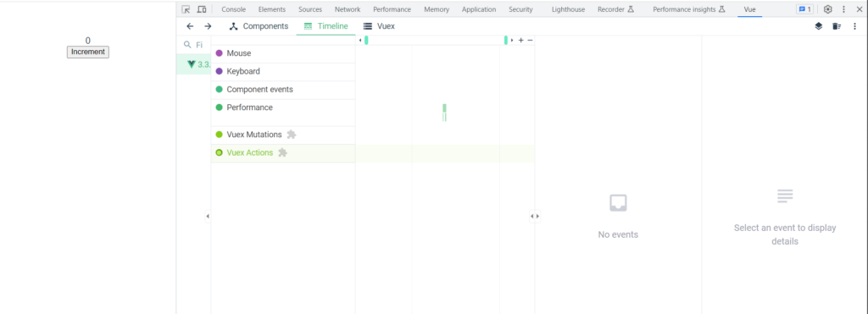This screenshot has width=868, height=314.
Task: Click the event pane splitter arrows
Action: coord(535,216)
